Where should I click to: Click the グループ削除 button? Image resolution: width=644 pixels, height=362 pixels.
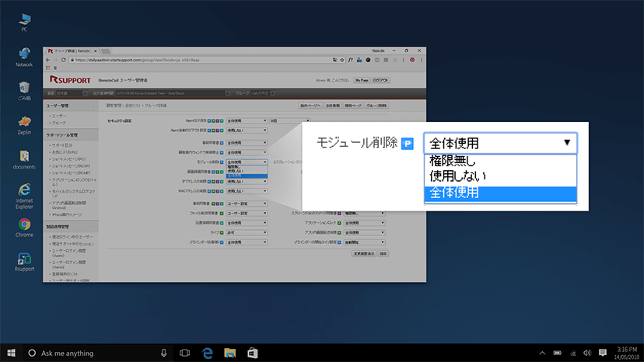point(376,106)
